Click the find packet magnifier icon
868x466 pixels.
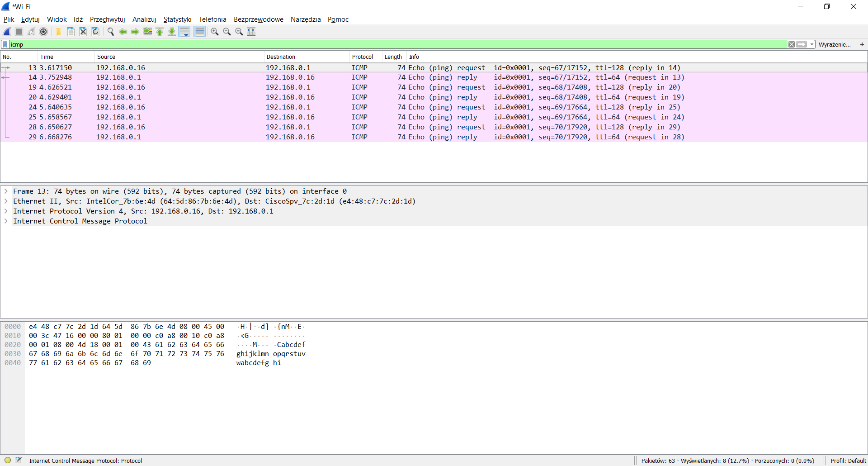(x=110, y=32)
